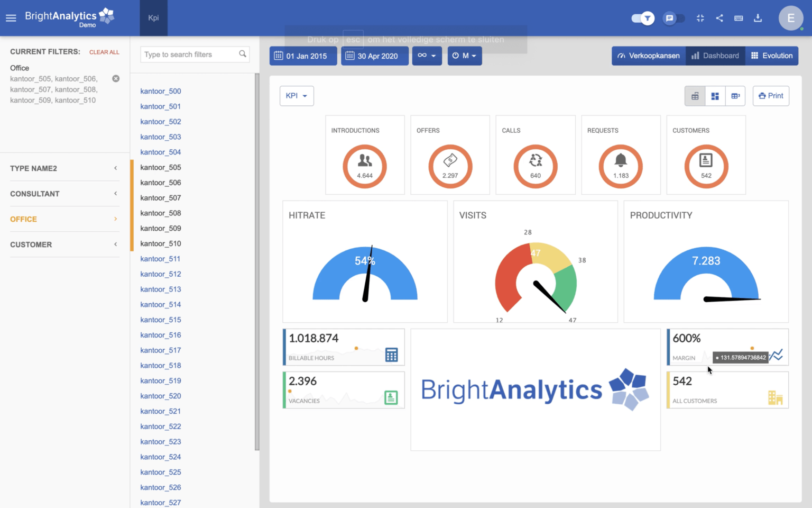The height and width of the screenshot is (508, 812).
Task: Select the dashboard layout view icon
Action: (715, 96)
